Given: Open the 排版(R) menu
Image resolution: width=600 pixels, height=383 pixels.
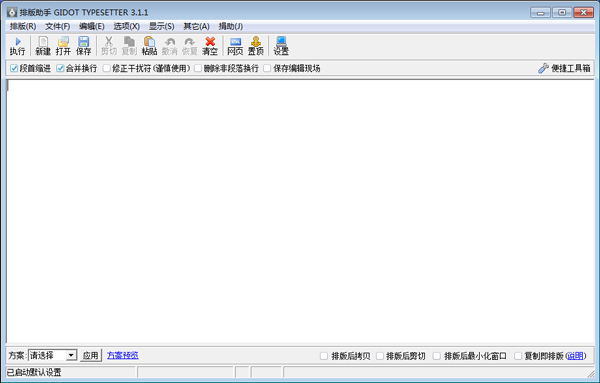Looking at the screenshot, I should click(x=23, y=26).
